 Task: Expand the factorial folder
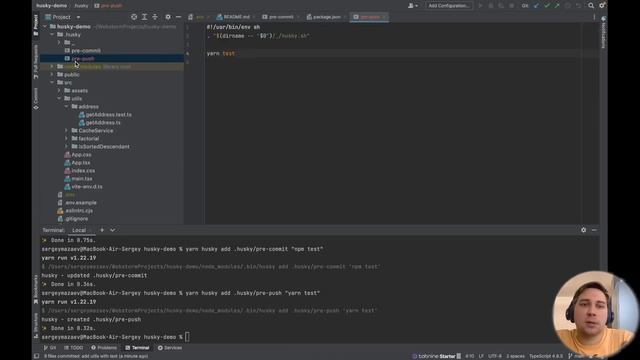(66, 139)
